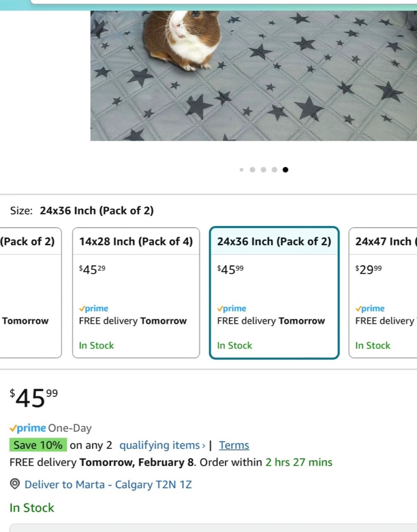
Task: Tap FREE delivery Tomorrow, February 8 text
Action: [103, 462]
